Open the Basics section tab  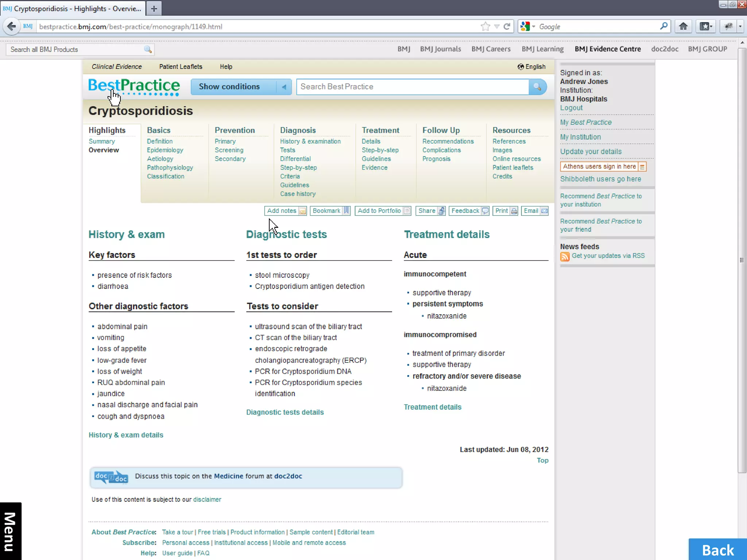coord(159,130)
